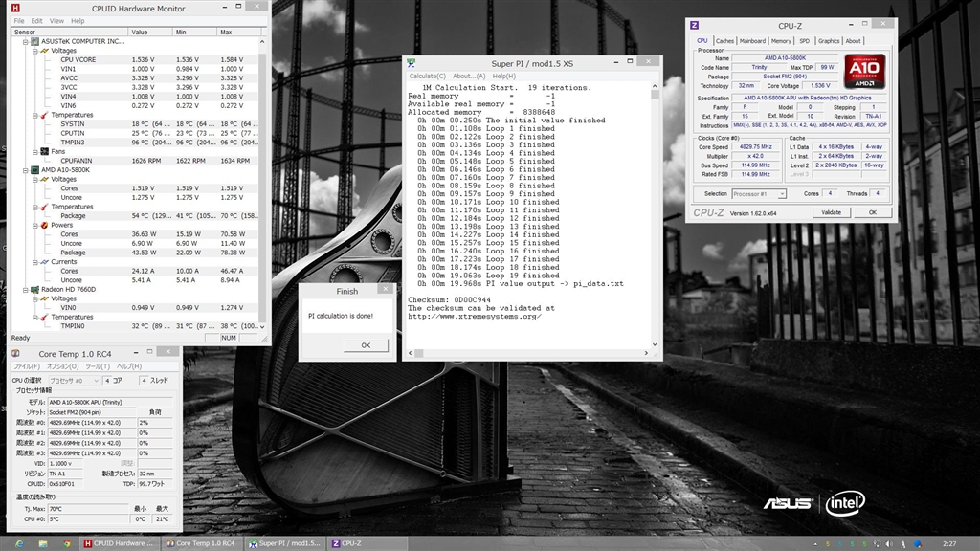Click the Fans node icon

click(x=44, y=152)
